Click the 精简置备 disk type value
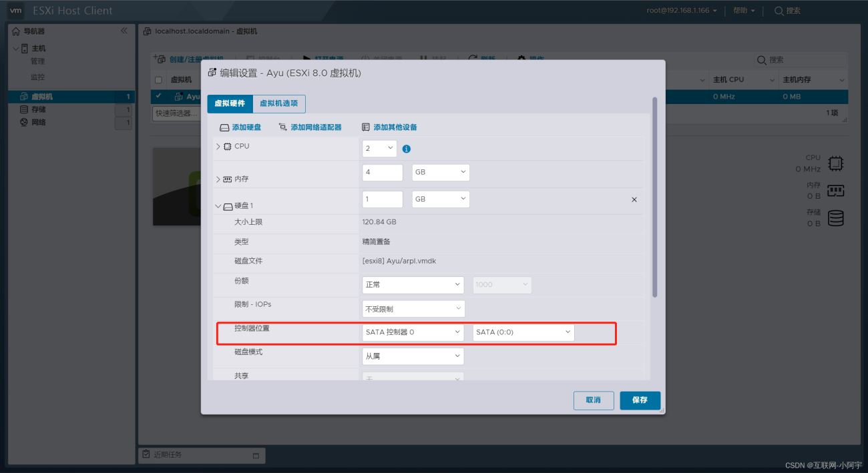The height and width of the screenshot is (473, 868). coord(377,242)
